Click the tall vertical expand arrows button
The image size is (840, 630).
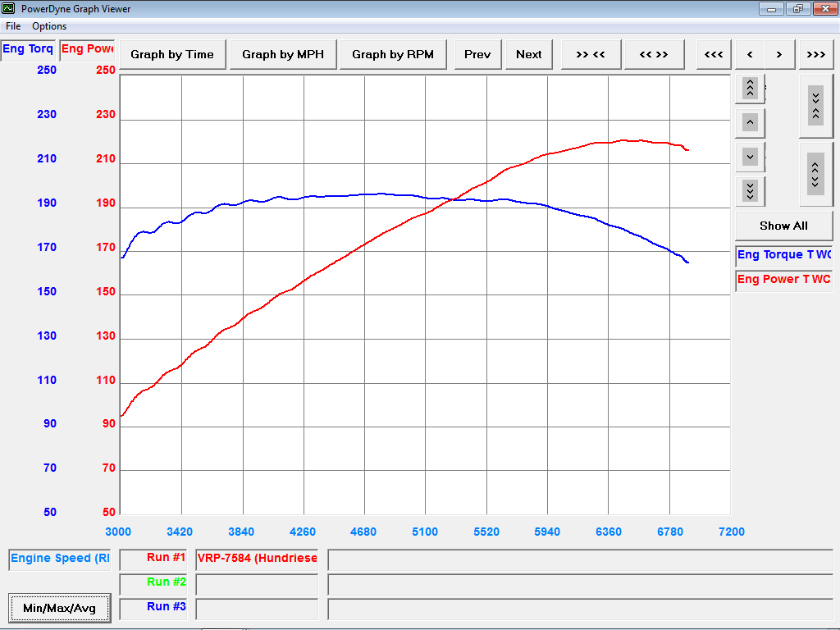point(815,174)
